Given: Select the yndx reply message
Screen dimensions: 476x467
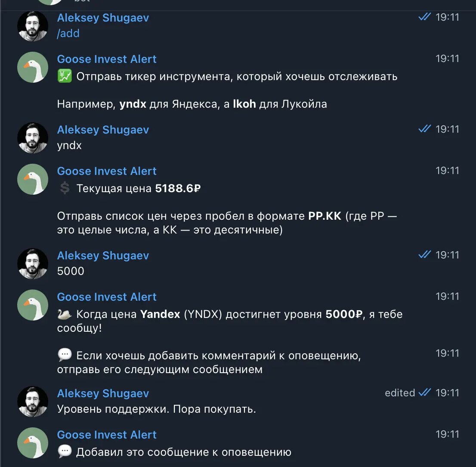Looking at the screenshot, I should pos(70,145).
